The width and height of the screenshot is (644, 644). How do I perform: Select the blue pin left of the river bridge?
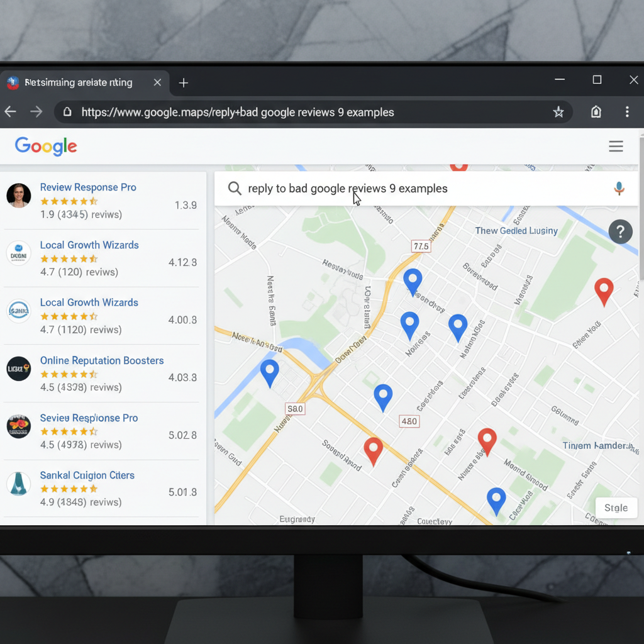(269, 373)
